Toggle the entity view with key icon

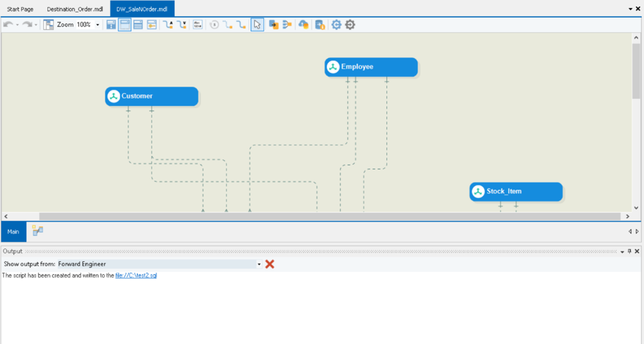tap(152, 25)
